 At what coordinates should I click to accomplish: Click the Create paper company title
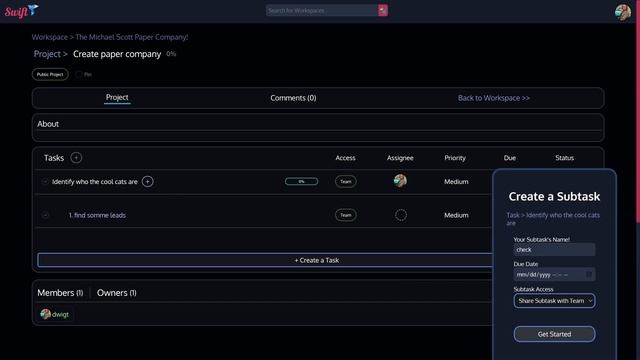(117, 54)
